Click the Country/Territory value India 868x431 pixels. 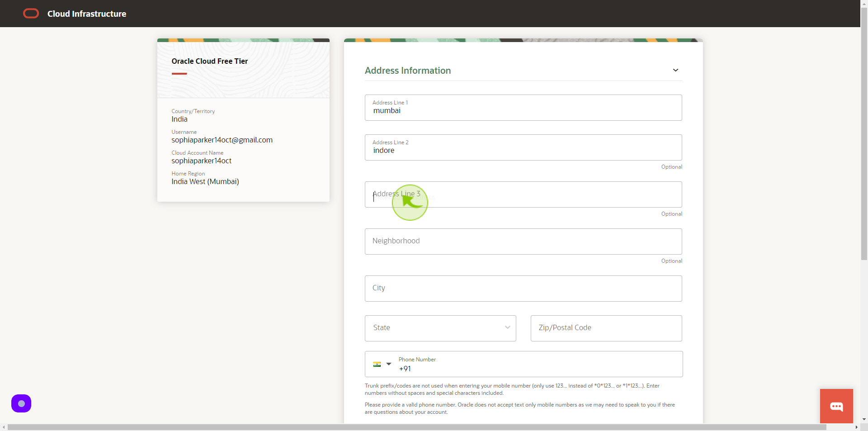pyautogui.click(x=179, y=119)
